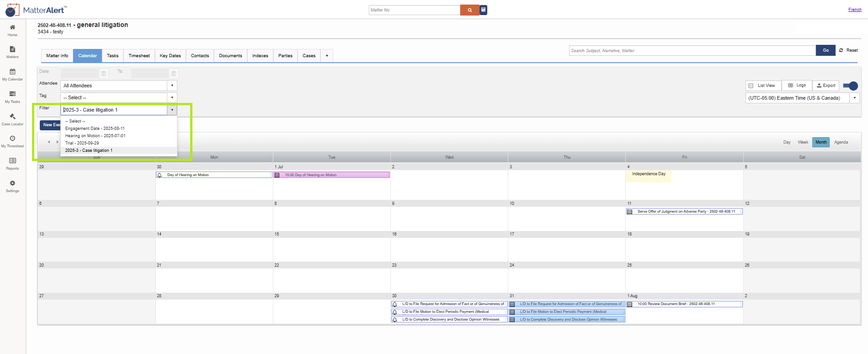Switch calendar to Agenda view
Screen dimensions: 868x354
[x=841, y=142]
